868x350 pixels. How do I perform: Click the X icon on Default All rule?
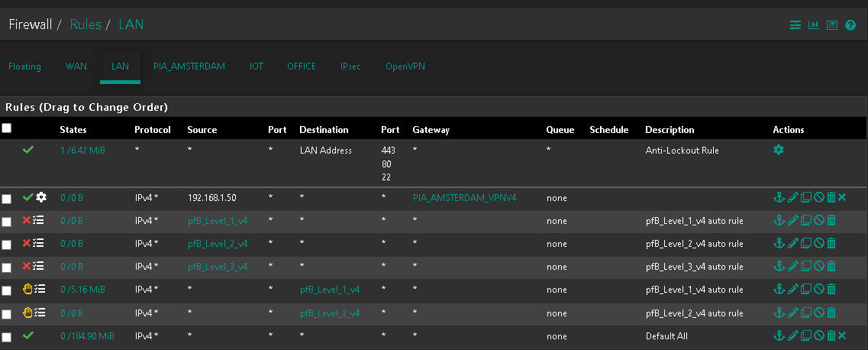pos(842,335)
